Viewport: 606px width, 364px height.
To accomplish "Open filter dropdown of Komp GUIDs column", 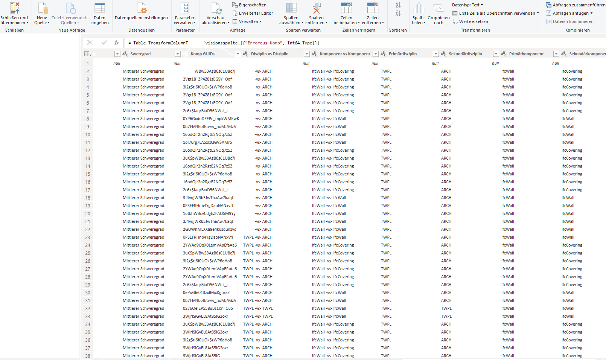I will click(238, 54).
